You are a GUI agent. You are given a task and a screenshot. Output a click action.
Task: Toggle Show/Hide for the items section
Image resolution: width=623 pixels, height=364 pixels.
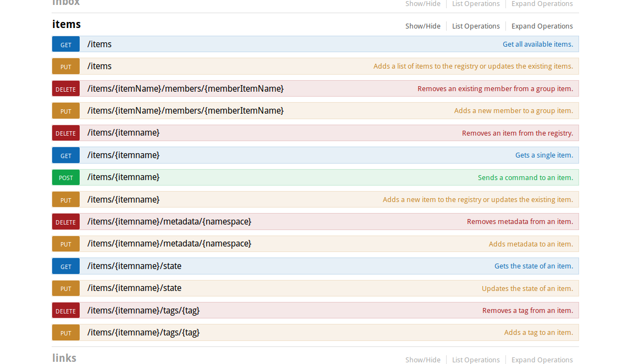422,26
